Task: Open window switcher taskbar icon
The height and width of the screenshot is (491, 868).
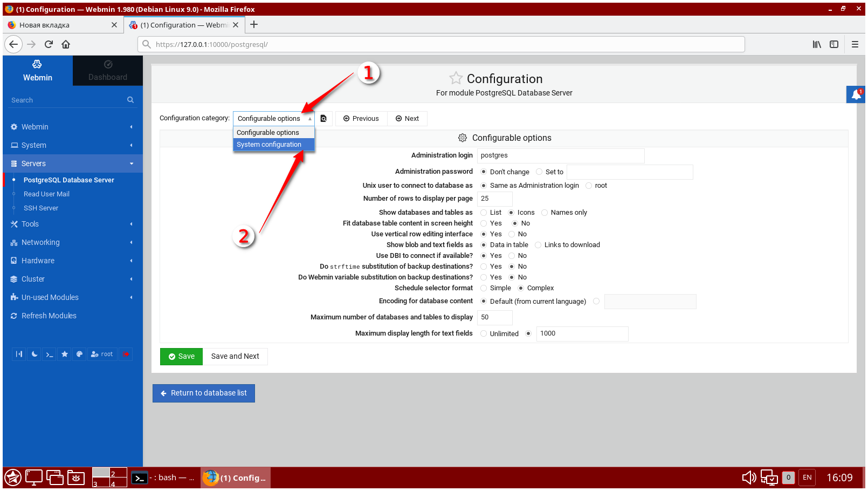Action: [x=55, y=478]
